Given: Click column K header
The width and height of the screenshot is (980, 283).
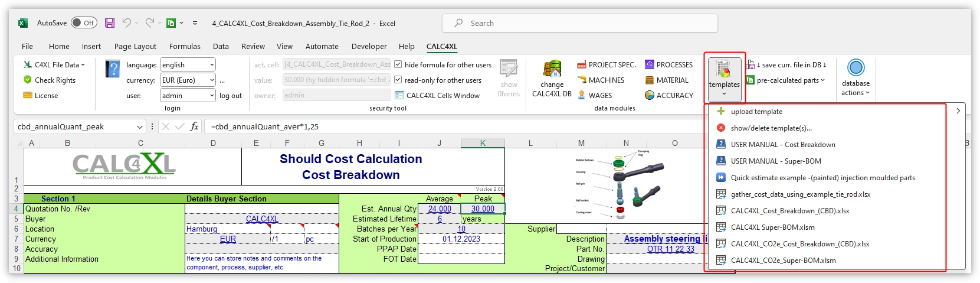Looking at the screenshot, I should [x=483, y=143].
